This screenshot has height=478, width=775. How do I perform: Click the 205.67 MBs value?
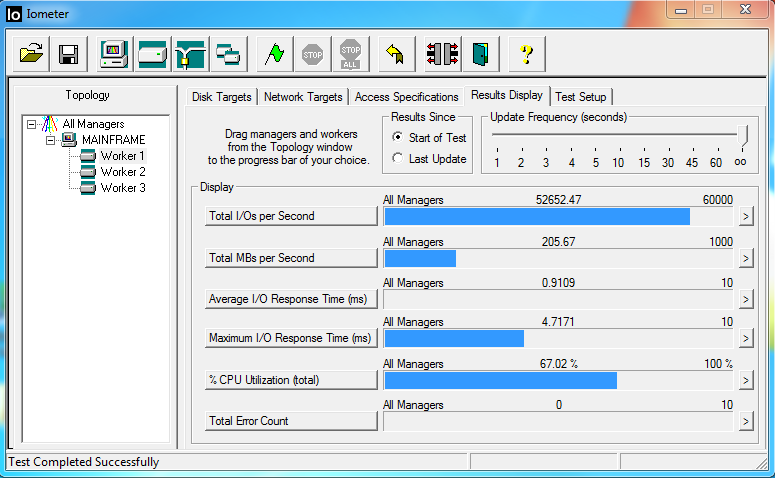[x=559, y=242]
